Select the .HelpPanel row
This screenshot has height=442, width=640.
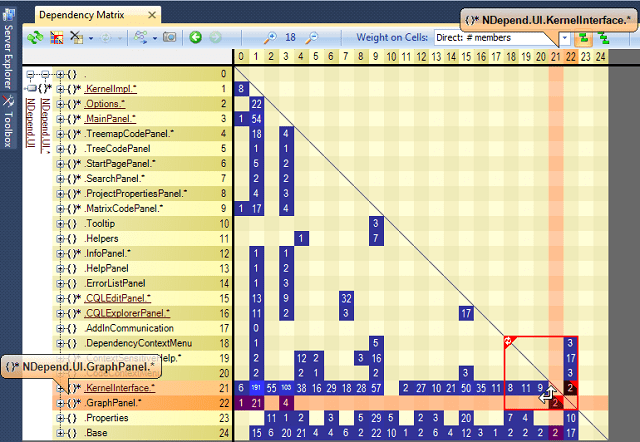[142, 269]
